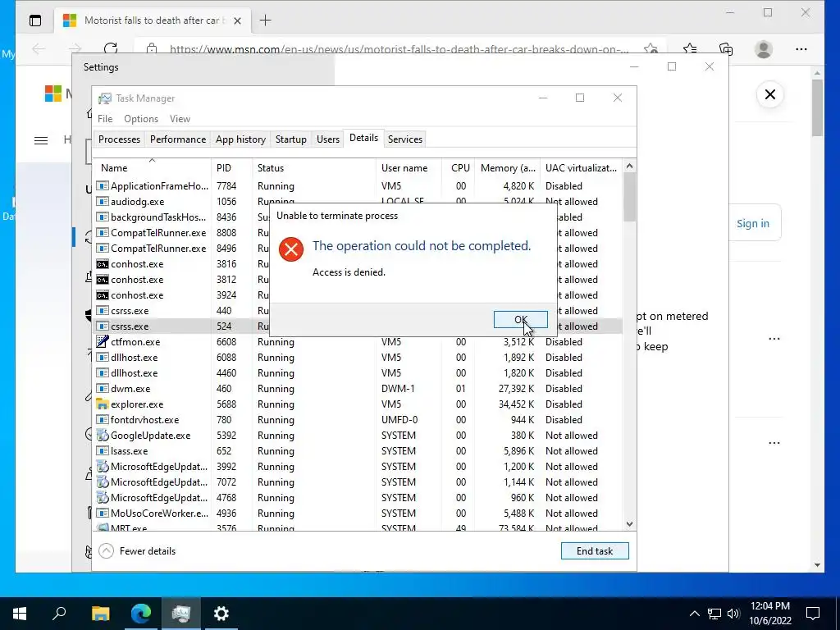The width and height of the screenshot is (840, 630).
Task: Select CompatTelRunner.exe icon with PID 8496
Action: 103,248
